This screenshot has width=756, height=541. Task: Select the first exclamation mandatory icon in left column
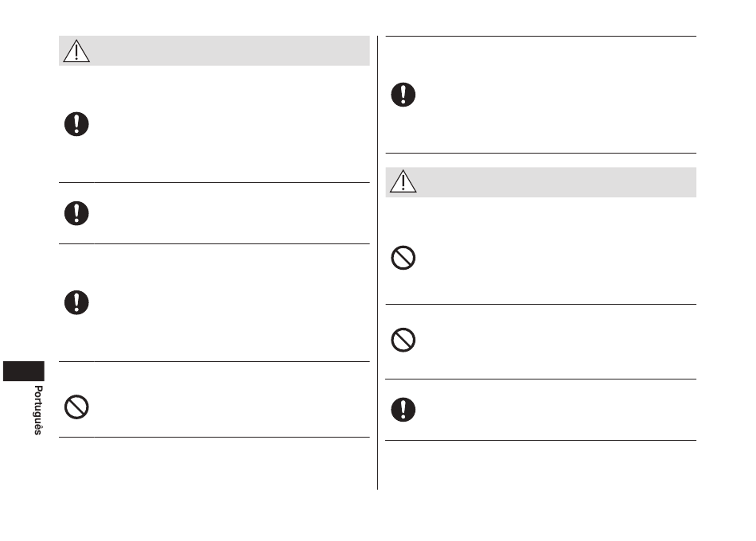[x=76, y=124]
